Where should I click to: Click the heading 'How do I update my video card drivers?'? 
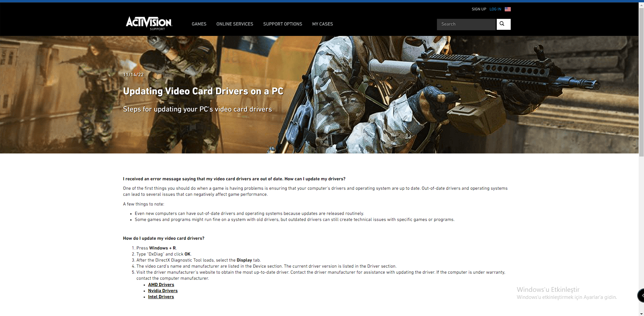[x=164, y=238]
